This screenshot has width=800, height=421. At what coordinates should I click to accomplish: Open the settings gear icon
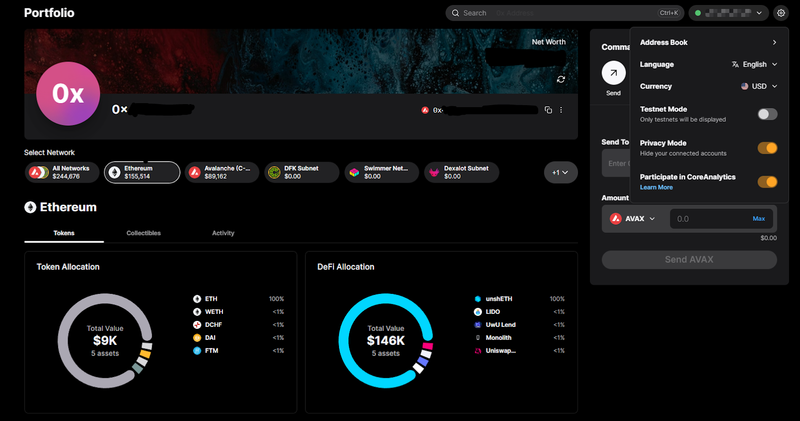coord(781,13)
